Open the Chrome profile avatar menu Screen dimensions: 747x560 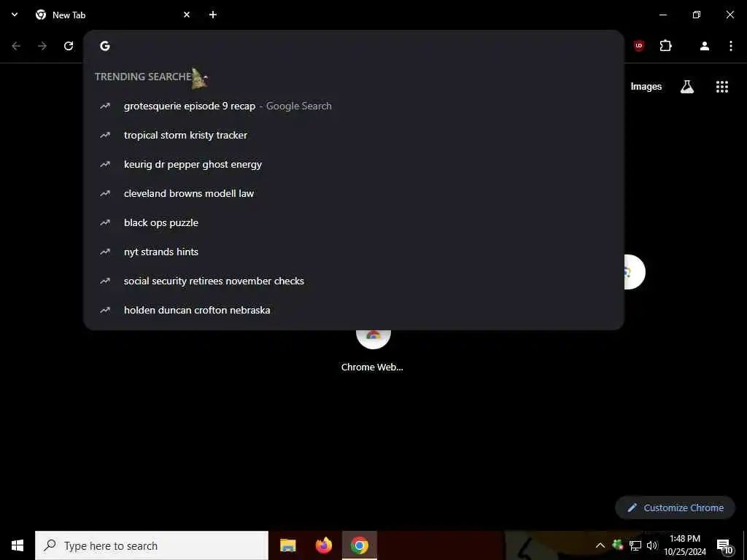(x=704, y=46)
